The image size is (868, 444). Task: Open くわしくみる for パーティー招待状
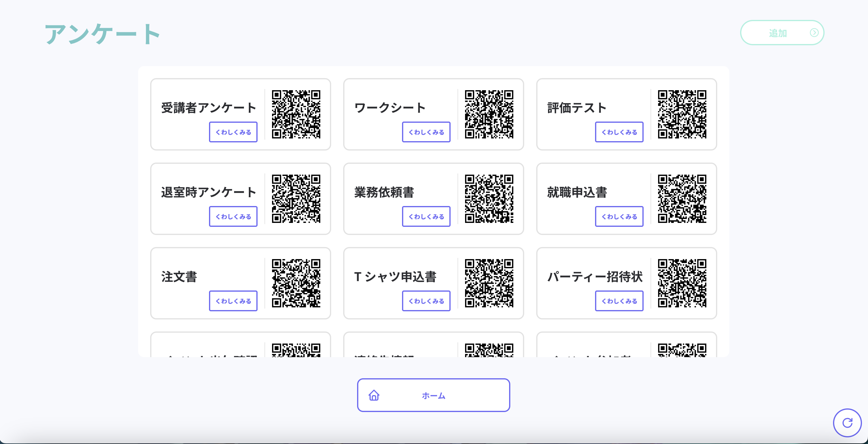point(619,301)
